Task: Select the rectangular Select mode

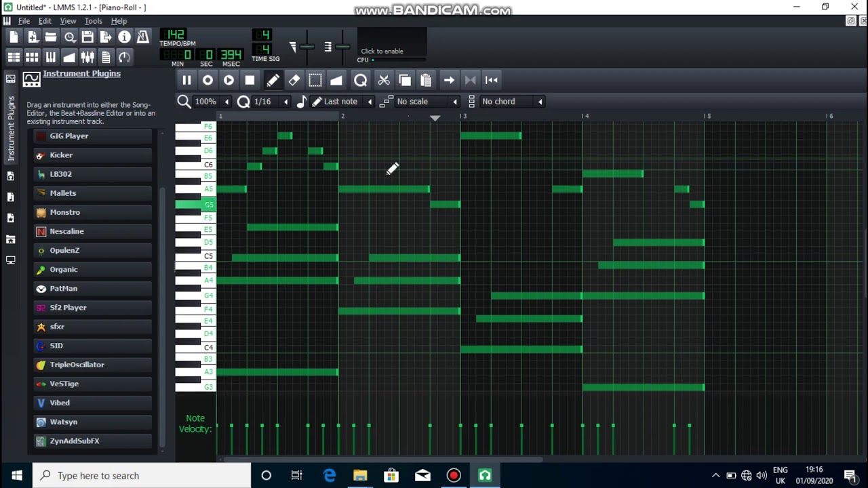Action: tap(315, 80)
